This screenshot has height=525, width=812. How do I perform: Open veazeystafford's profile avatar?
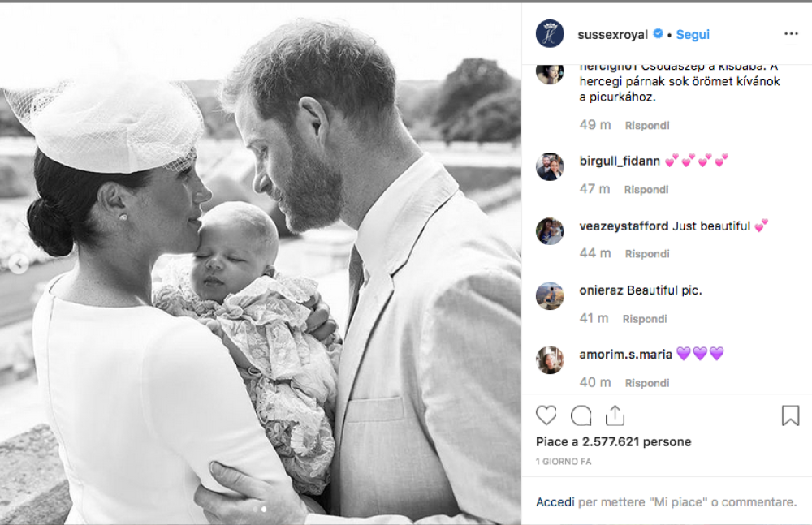(x=550, y=231)
